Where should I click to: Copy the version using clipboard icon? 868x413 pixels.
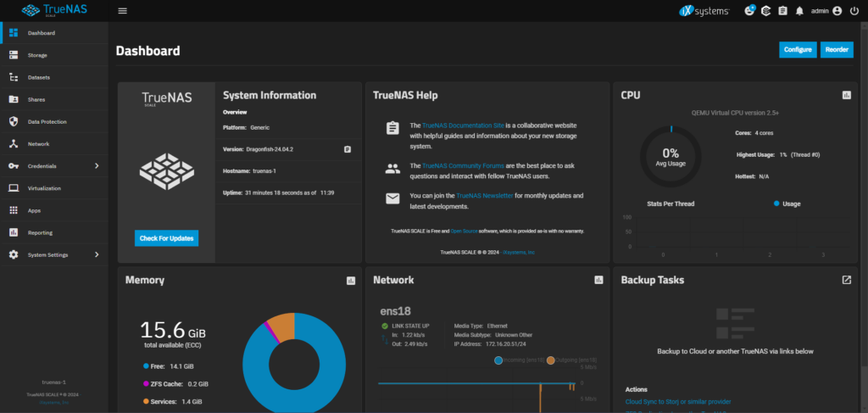coord(347,149)
